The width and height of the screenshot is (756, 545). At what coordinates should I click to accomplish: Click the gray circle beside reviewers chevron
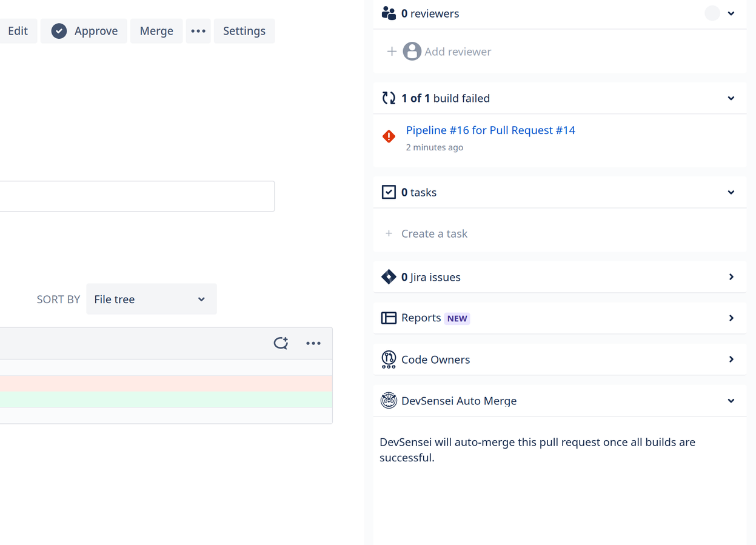pos(712,13)
